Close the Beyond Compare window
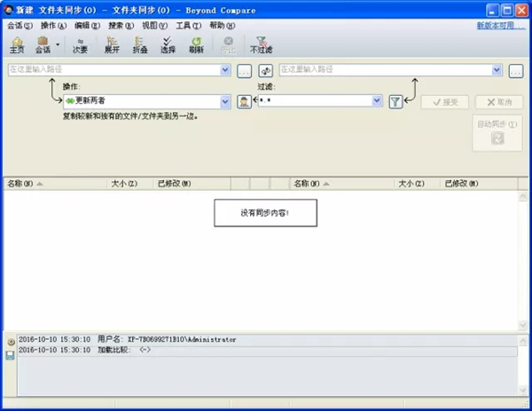 522,11
